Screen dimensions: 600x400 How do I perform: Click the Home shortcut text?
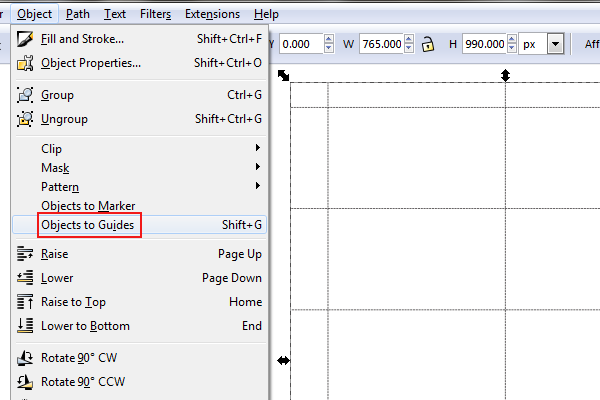246,302
